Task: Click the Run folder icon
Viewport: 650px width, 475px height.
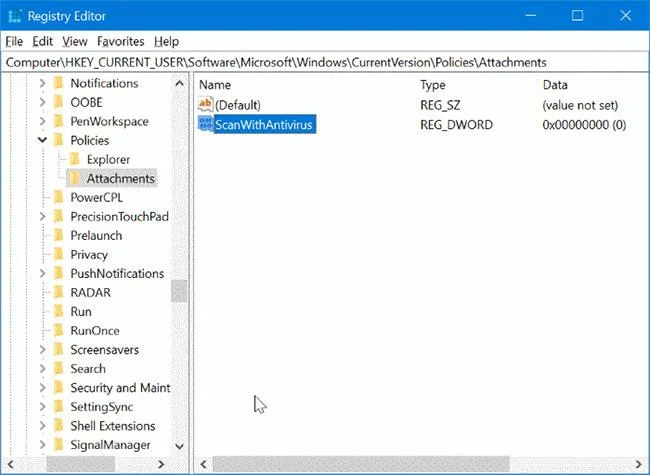Action: [59, 312]
